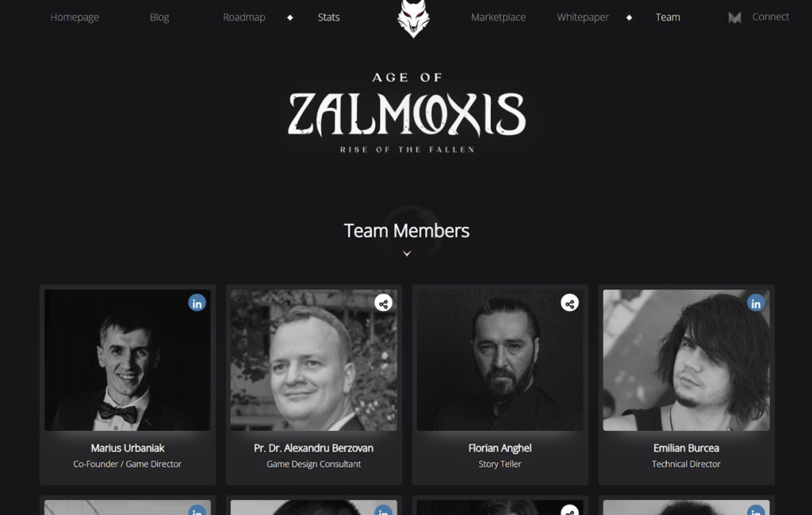Select Stats in the navigation bar

coord(329,17)
